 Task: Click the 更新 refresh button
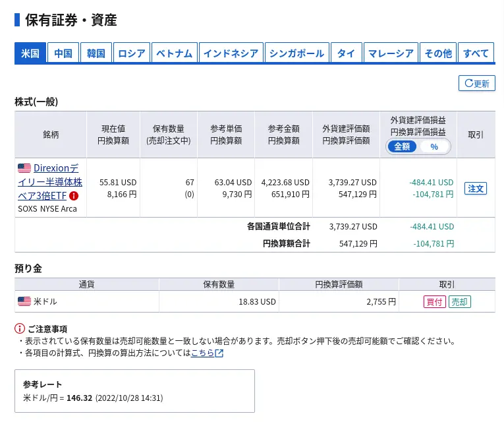pos(477,83)
